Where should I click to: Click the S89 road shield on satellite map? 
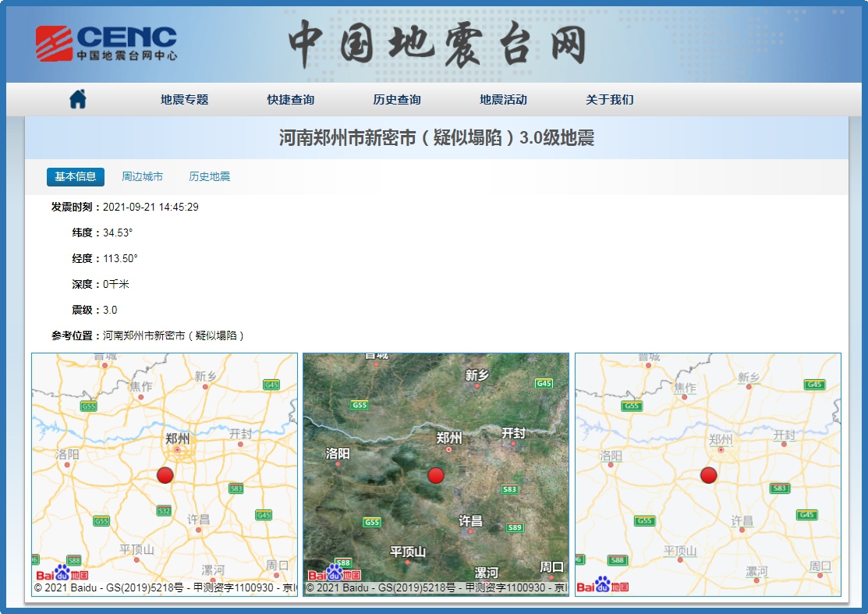tap(515, 528)
